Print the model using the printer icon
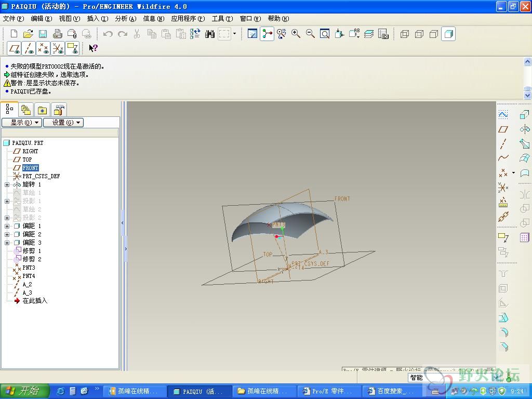 [x=57, y=34]
